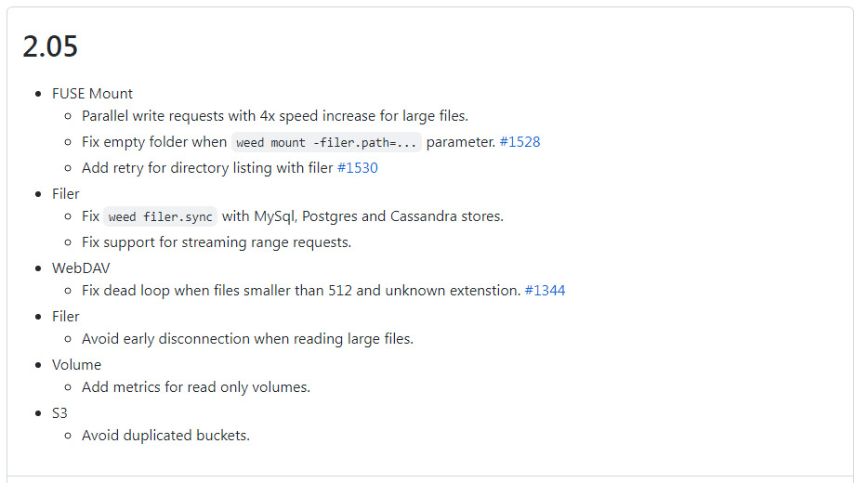
Task: Click the Avoid early disconnection line
Action: (x=247, y=339)
